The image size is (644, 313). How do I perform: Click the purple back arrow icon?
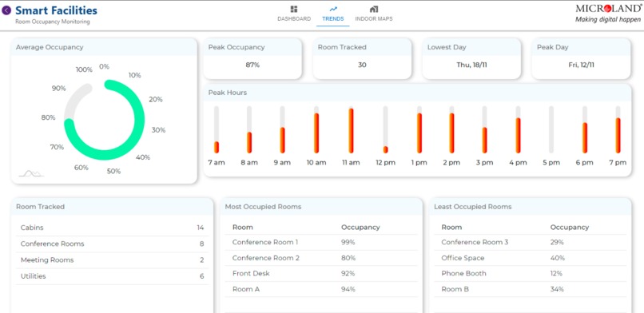pos(6,10)
